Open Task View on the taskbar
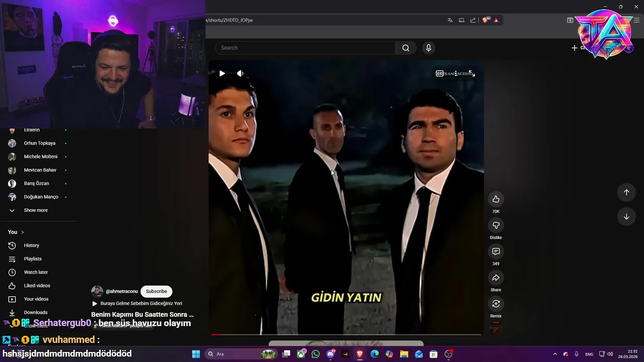The height and width of the screenshot is (362, 644). click(286, 354)
